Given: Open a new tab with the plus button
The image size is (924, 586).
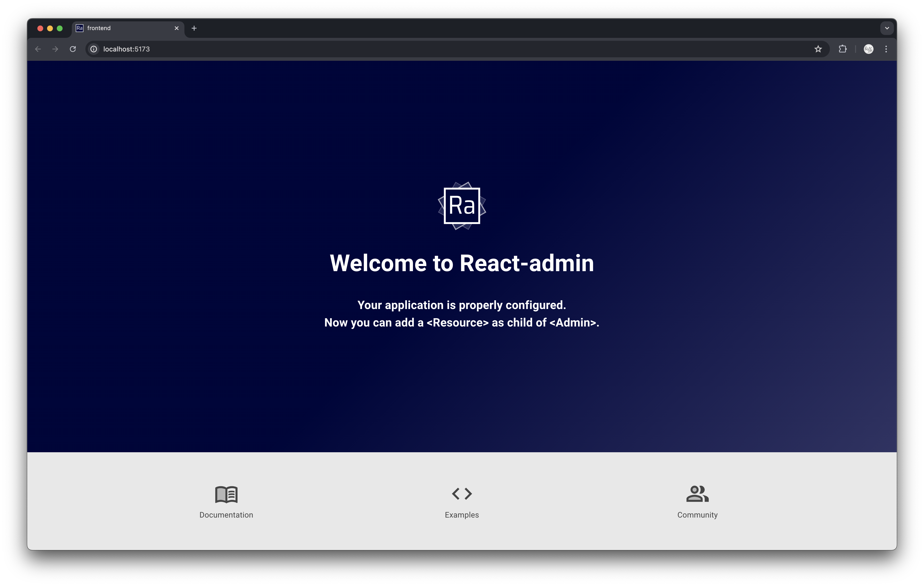Looking at the screenshot, I should click(x=194, y=28).
